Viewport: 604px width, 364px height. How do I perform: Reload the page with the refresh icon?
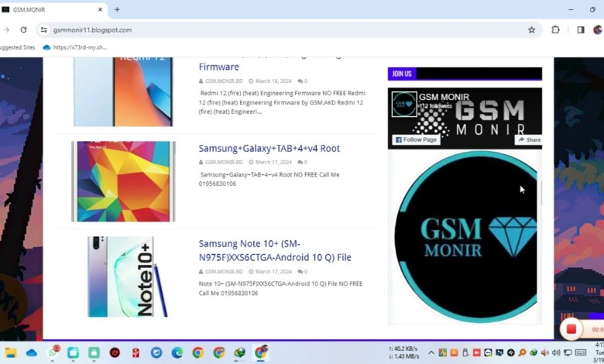click(x=24, y=29)
